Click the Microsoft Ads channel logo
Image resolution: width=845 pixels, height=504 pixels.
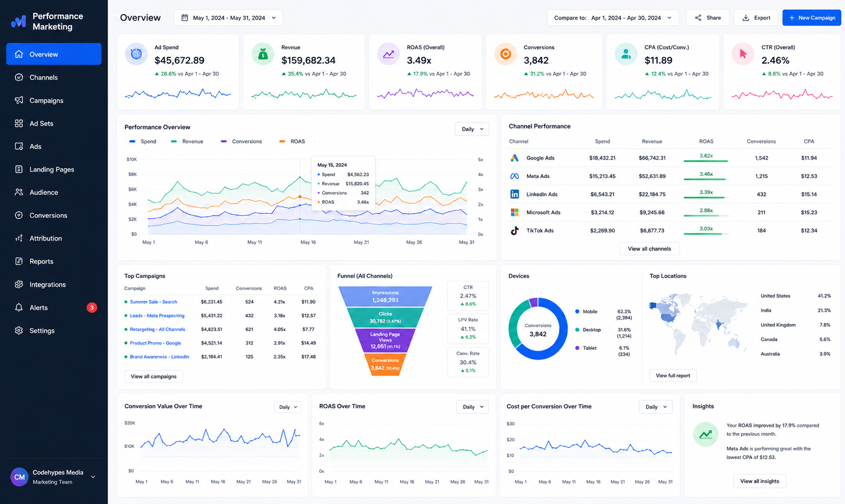click(515, 212)
